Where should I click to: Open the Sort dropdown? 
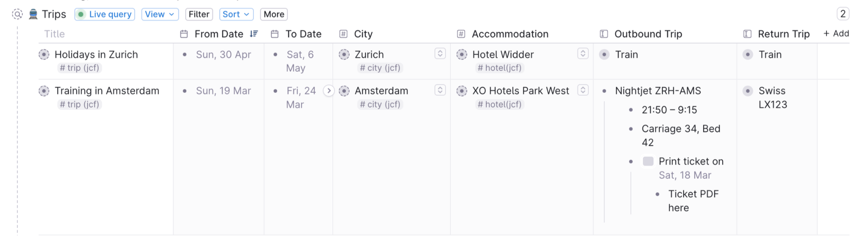[236, 14]
